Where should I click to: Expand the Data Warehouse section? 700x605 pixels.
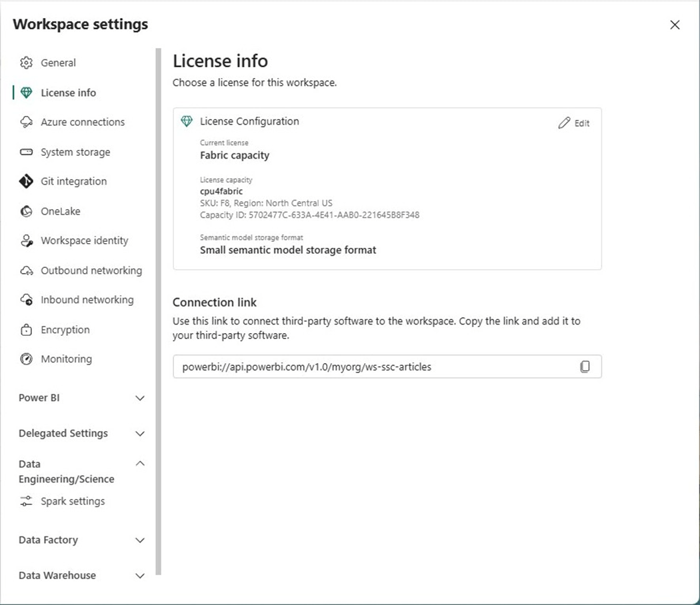tap(140, 575)
